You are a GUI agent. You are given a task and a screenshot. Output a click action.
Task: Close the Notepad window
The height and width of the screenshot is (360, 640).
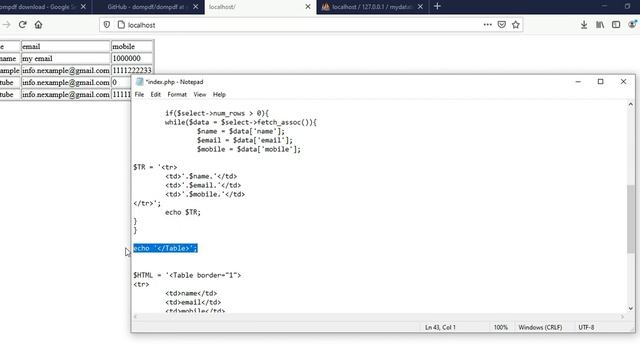point(623,82)
